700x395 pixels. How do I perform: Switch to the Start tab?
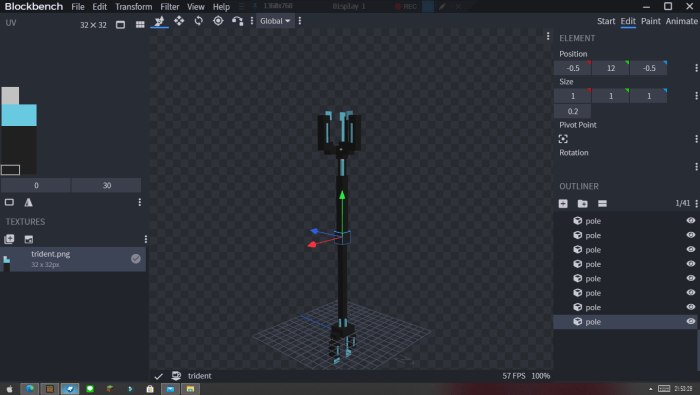[606, 21]
